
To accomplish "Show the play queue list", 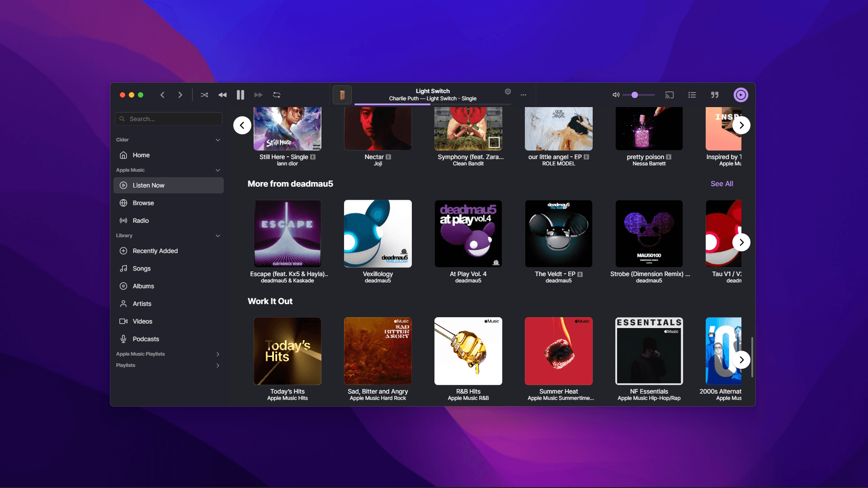I will tap(692, 95).
